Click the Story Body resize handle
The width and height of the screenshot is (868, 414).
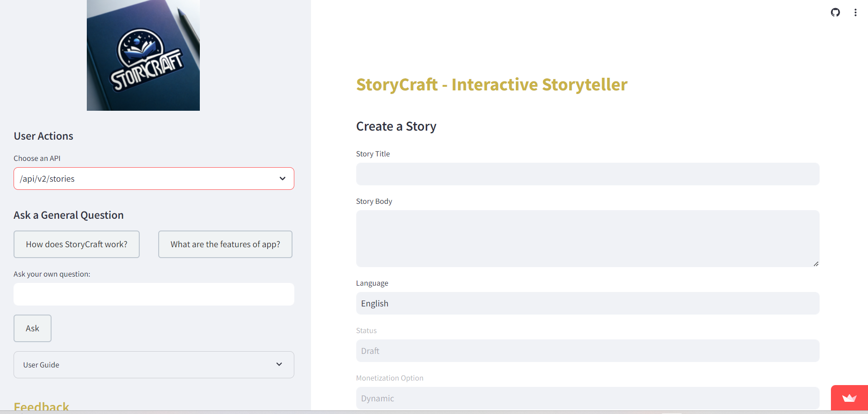pyautogui.click(x=816, y=264)
